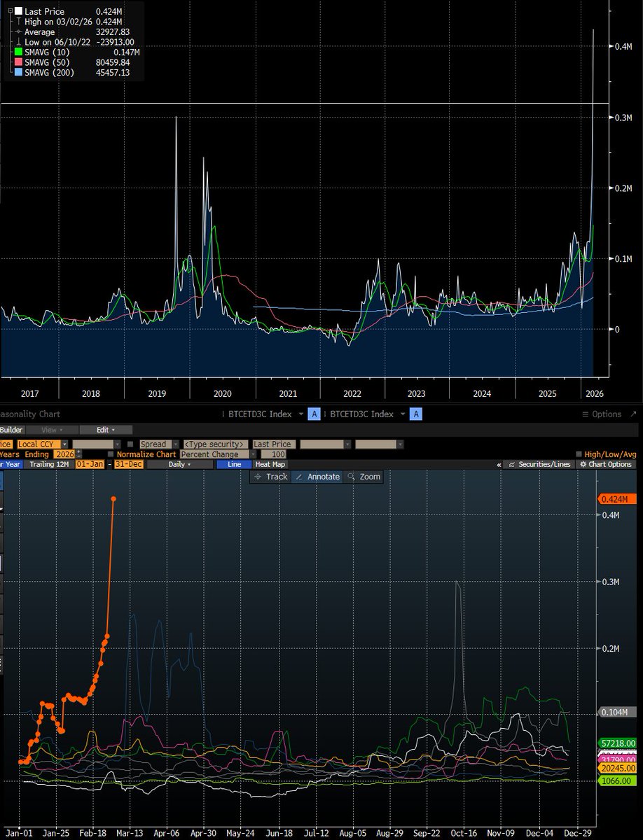
Task: Click the gray 0.104M price label
Action: pyautogui.click(x=617, y=712)
